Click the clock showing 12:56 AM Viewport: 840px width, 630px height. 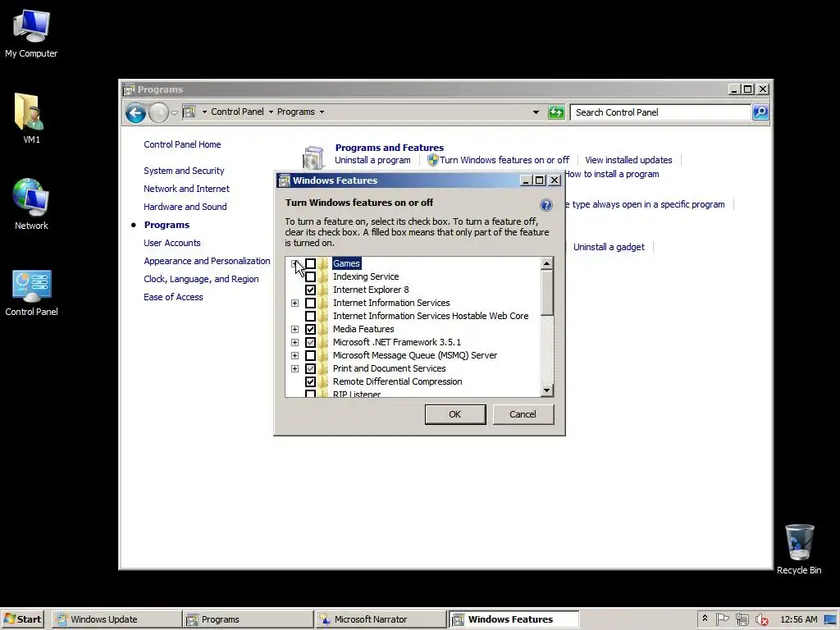[799, 619]
